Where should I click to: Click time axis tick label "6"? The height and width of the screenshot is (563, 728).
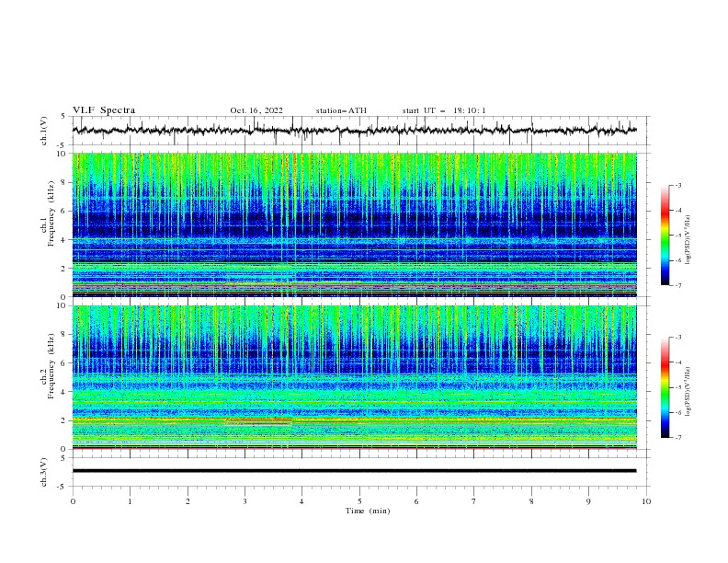click(416, 501)
